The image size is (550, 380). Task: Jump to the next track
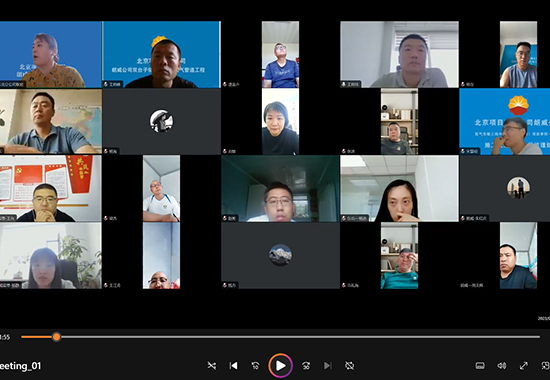coord(328,366)
